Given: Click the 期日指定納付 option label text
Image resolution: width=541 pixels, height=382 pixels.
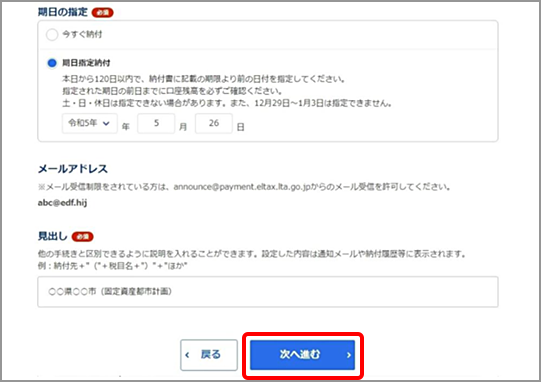Looking at the screenshot, I should (x=86, y=63).
